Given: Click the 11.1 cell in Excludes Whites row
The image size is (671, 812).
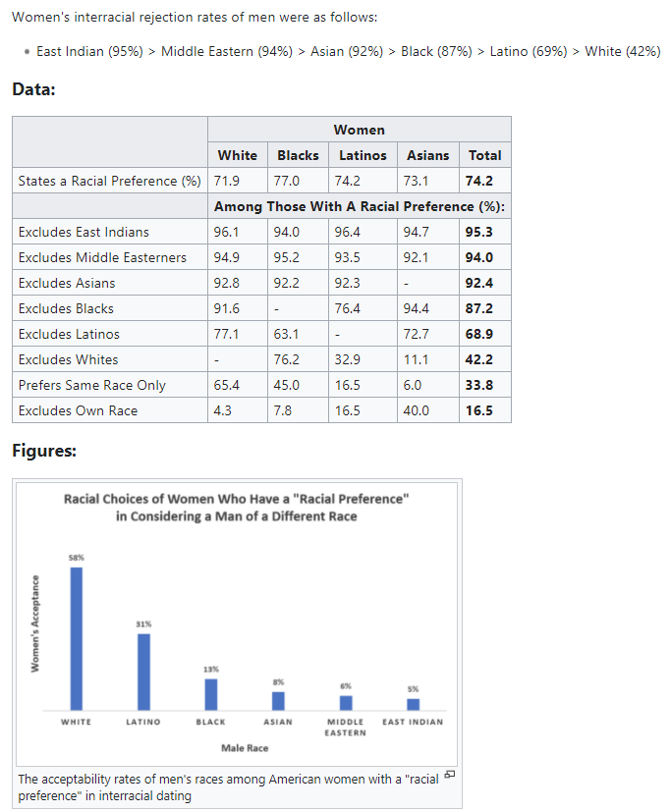Looking at the screenshot, I should point(428,359).
